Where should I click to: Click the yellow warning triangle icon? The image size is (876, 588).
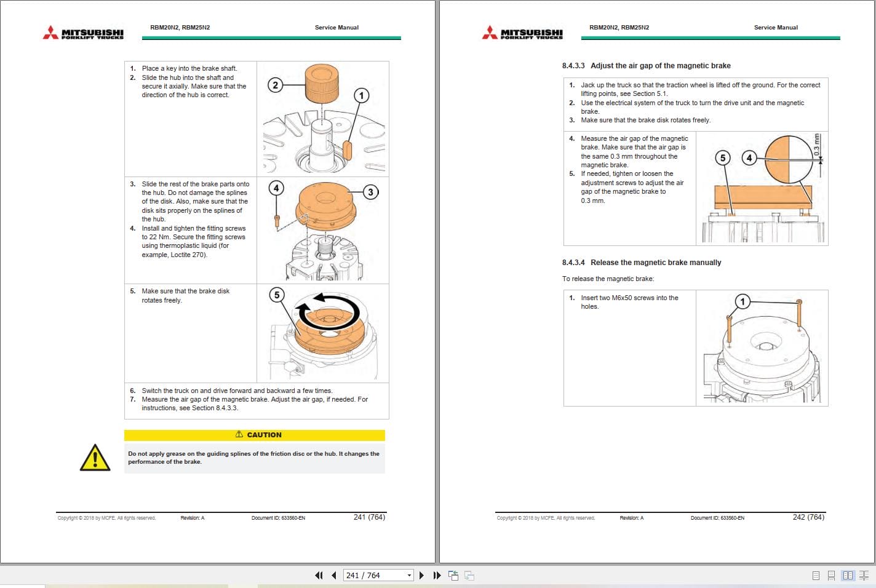click(x=95, y=458)
